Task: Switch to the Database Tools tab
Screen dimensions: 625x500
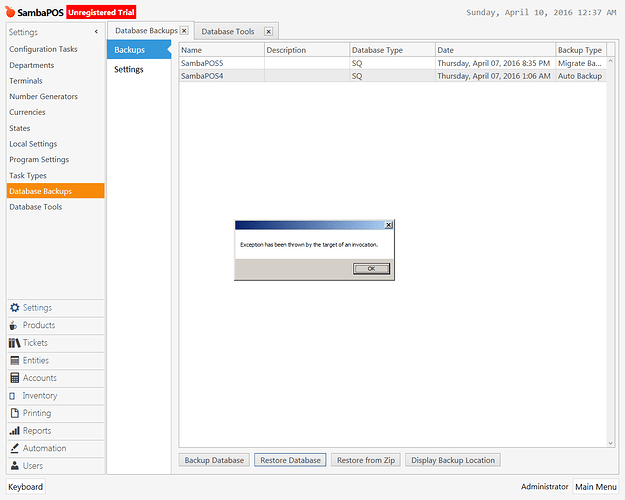Action: (x=228, y=31)
